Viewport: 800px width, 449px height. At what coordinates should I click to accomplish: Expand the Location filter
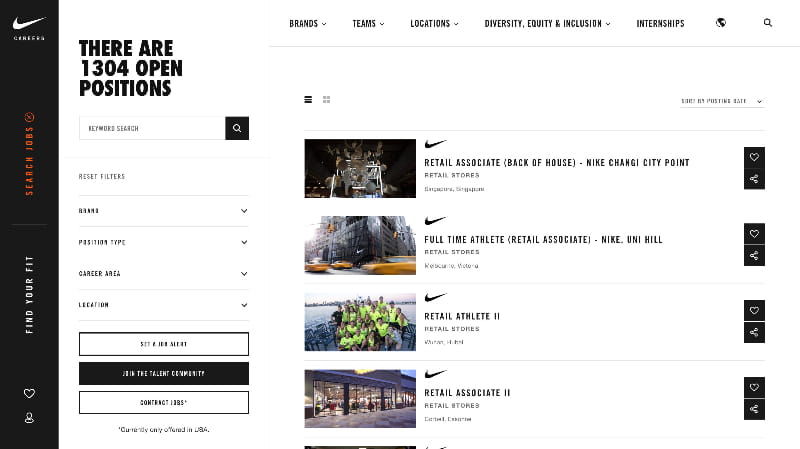pos(163,305)
